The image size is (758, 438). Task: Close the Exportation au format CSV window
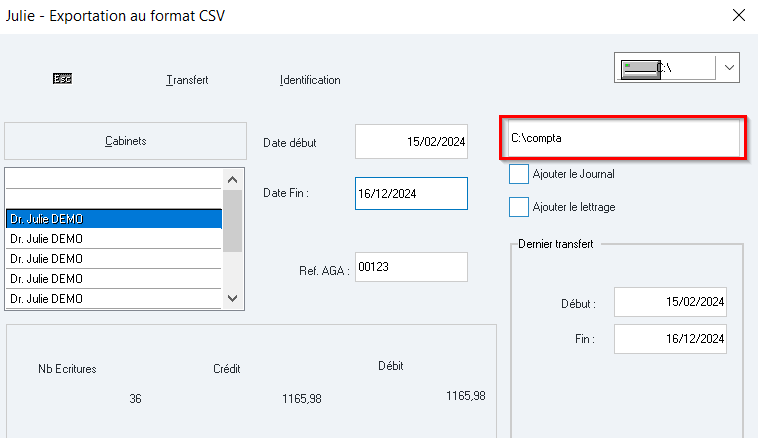[x=739, y=15]
